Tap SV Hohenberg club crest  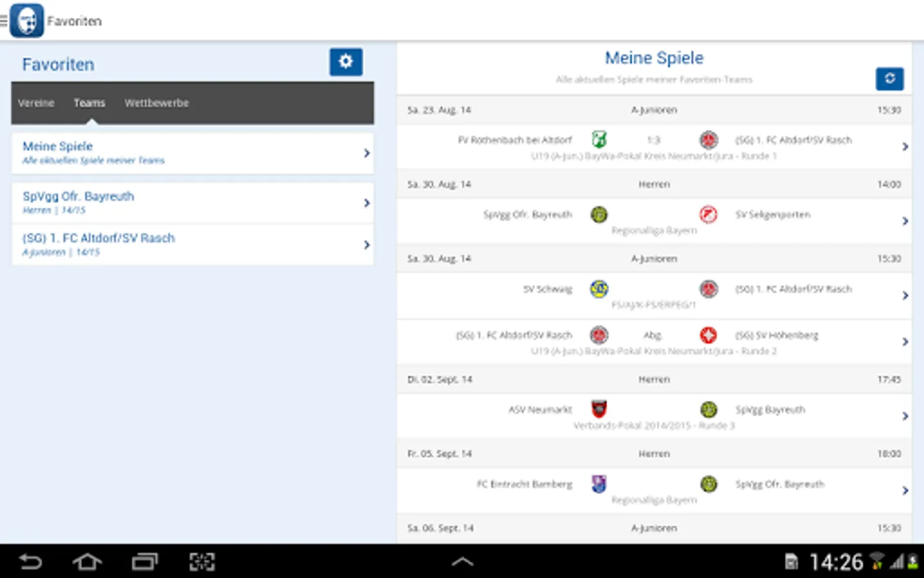pos(708,335)
